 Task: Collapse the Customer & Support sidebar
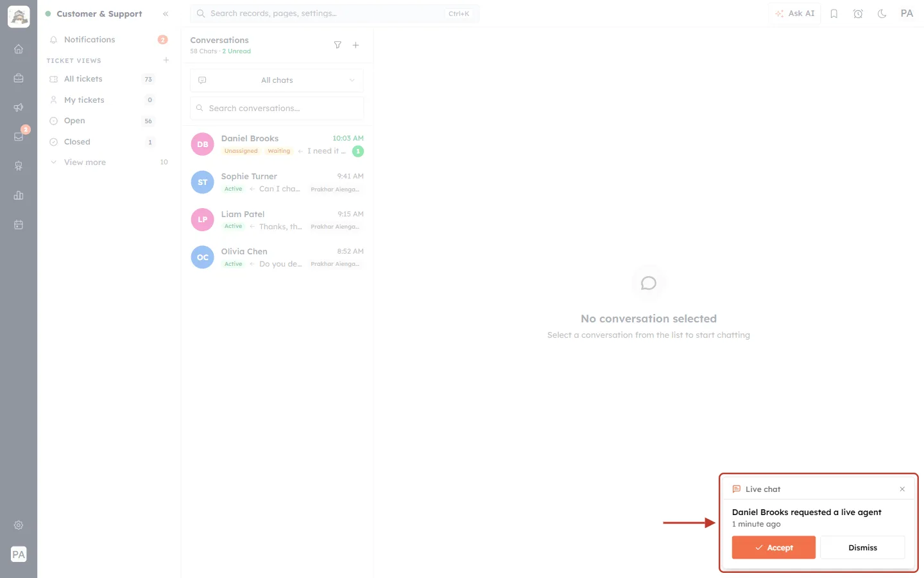pos(166,13)
